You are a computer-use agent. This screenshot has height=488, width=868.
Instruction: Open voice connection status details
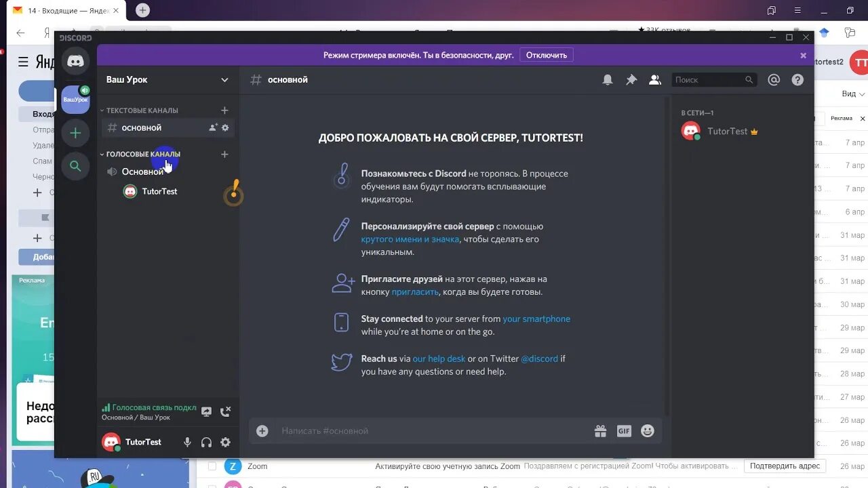click(149, 408)
